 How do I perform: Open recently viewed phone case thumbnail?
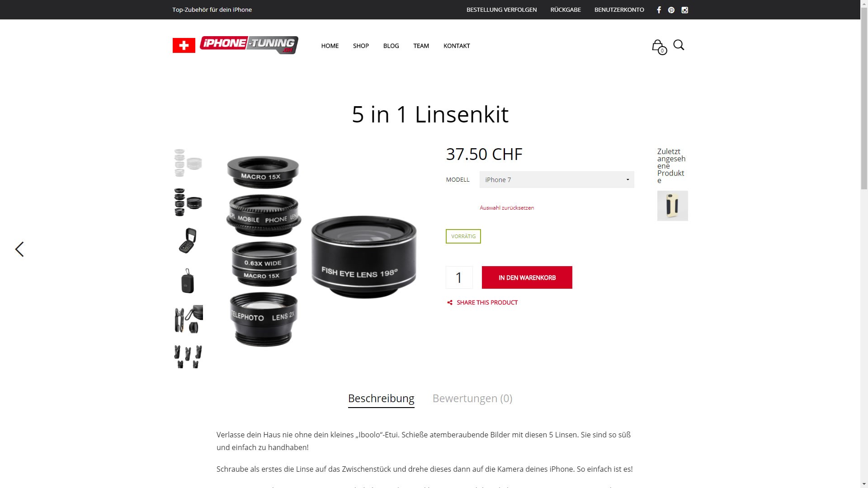click(672, 206)
